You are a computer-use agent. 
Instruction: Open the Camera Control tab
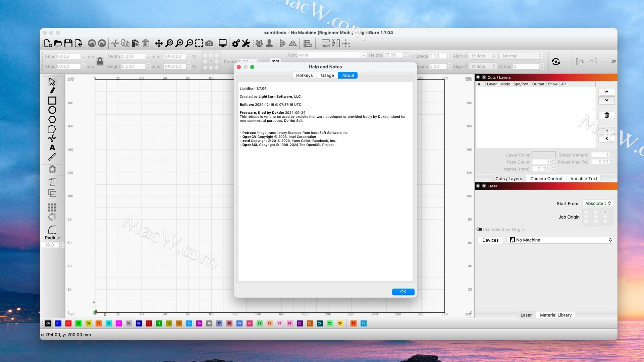pyautogui.click(x=546, y=179)
